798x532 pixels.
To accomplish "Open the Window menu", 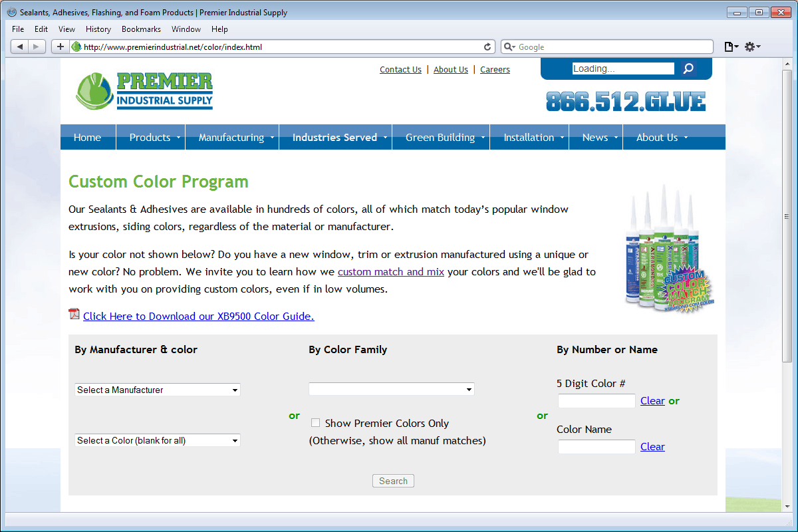I will pyautogui.click(x=186, y=29).
